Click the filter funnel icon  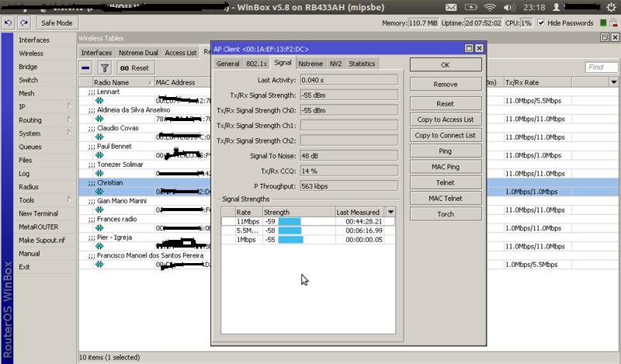pyautogui.click(x=105, y=68)
